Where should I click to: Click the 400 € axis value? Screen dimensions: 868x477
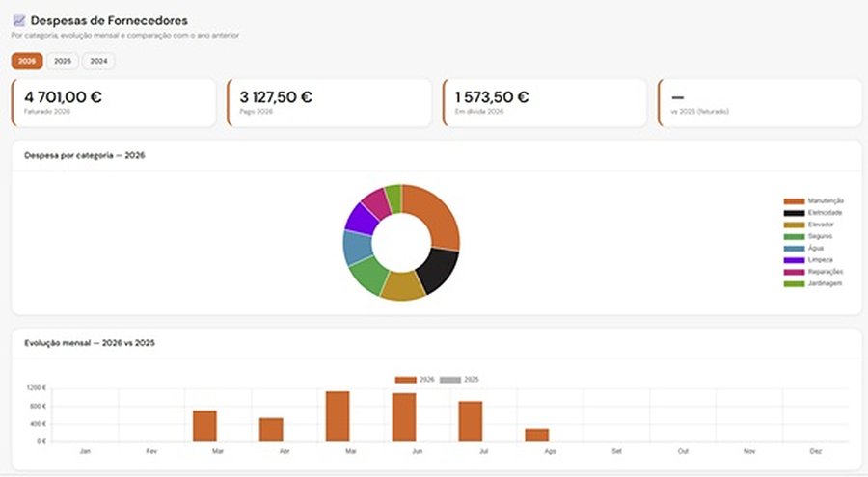[38, 424]
